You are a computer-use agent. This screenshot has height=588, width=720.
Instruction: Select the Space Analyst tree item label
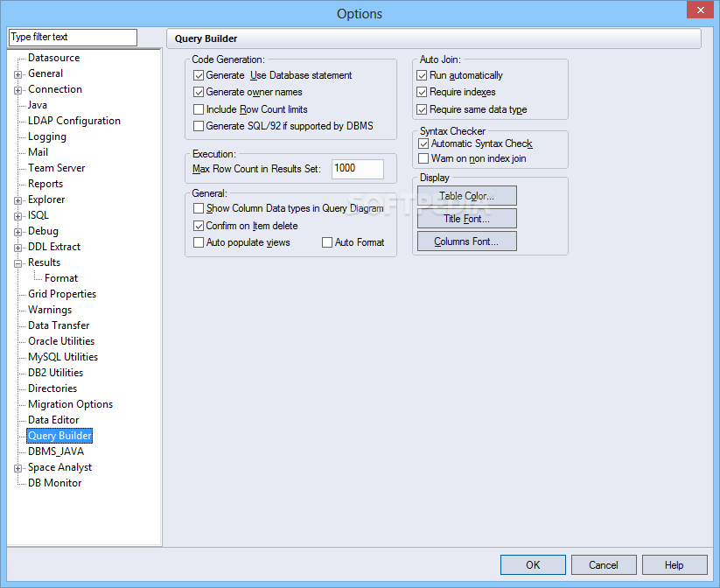click(59, 467)
